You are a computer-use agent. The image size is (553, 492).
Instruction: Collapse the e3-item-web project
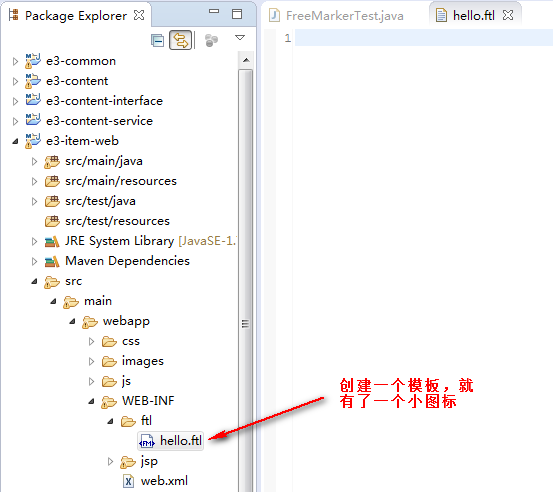[15, 142]
